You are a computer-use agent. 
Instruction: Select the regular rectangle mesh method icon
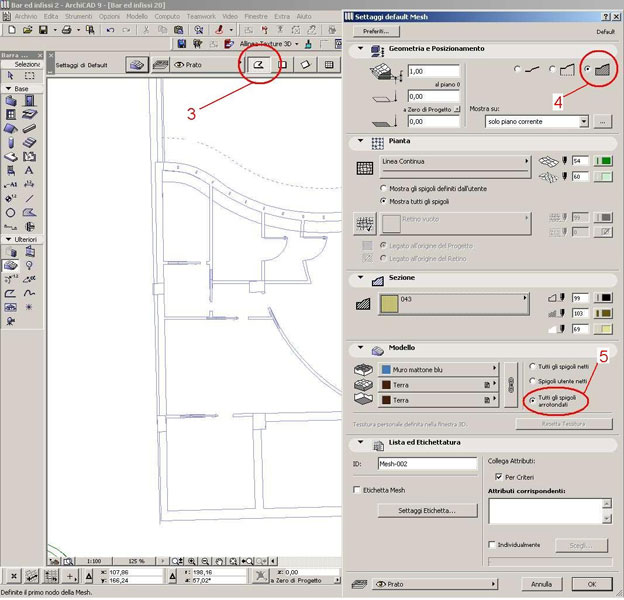point(282,65)
